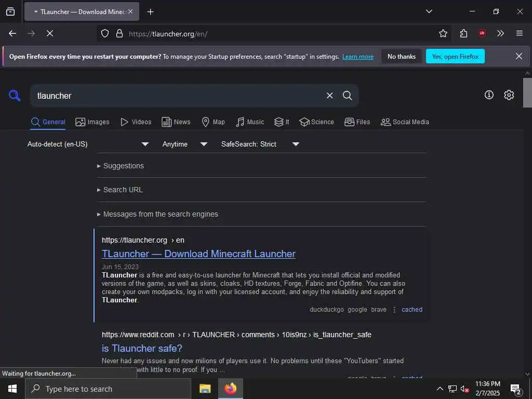The height and width of the screenshot is (399, 532).
Task: Open the muted volume tray icon
Action: [x=464, y=389]
